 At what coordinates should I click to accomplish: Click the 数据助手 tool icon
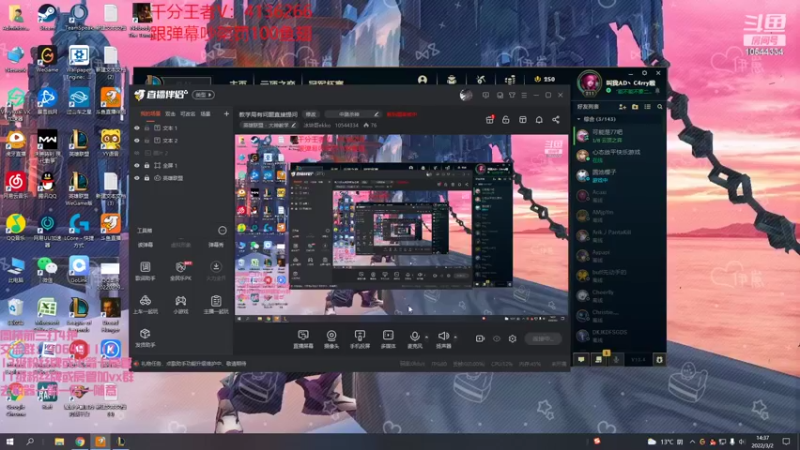pyautogui.click(x=145, y=267)
